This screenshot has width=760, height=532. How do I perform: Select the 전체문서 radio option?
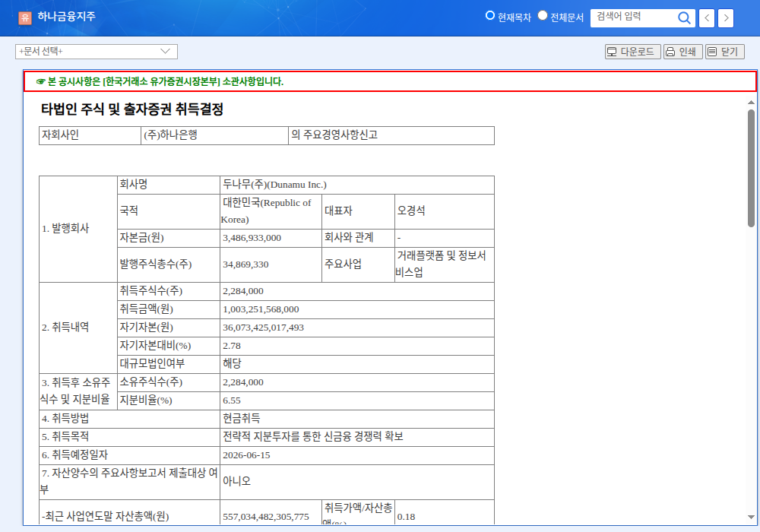pos(543,15)
